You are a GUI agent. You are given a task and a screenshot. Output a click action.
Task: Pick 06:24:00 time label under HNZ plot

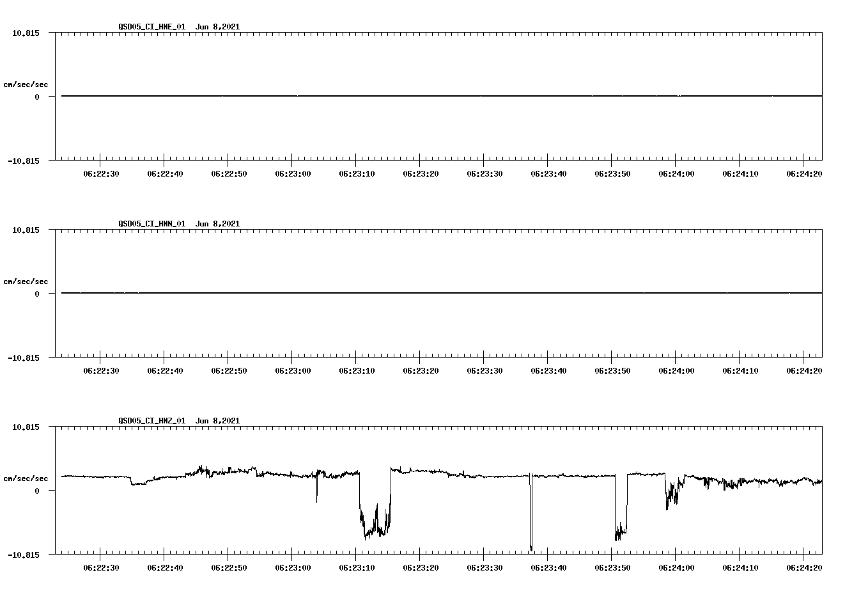tap(676, 568)
